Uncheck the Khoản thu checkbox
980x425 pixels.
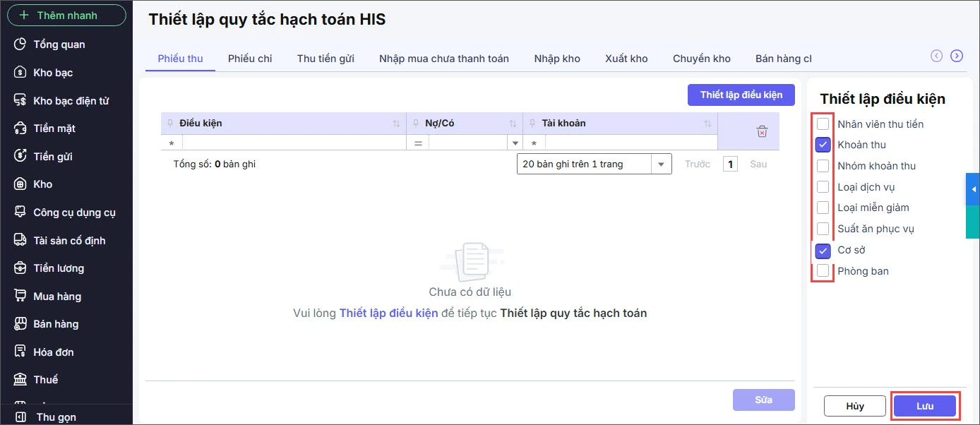[x=823, y=145]
